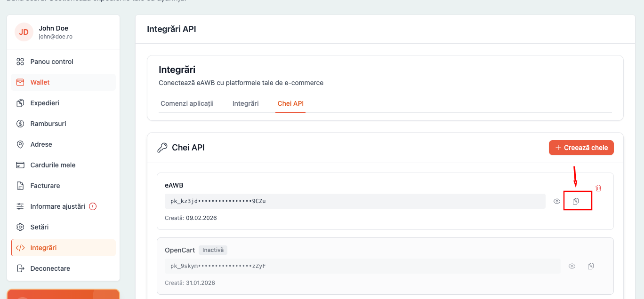Reveal the eAWB API key with eye icon
644x299 pixels.
pyautogui.click(x=557, y=201)
